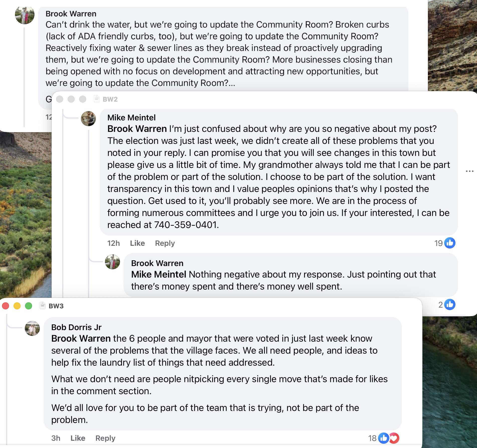Reply to Bob Dorris Jr's comment
The height and width of the screenshot is (448, 477).
[x=105, y=438]
